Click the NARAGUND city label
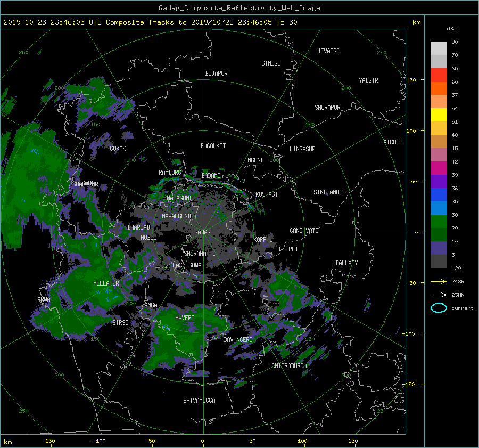Viewport: 479px width, 448px height. pos(180,198)
